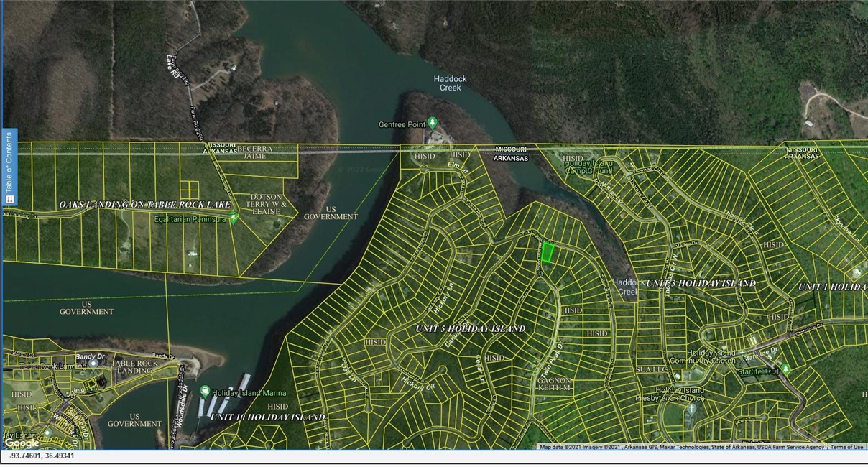This screenshot has width=868, height=467.
Task: Select the GAGNON KEITH M parcel
Action: pos(553,384)
